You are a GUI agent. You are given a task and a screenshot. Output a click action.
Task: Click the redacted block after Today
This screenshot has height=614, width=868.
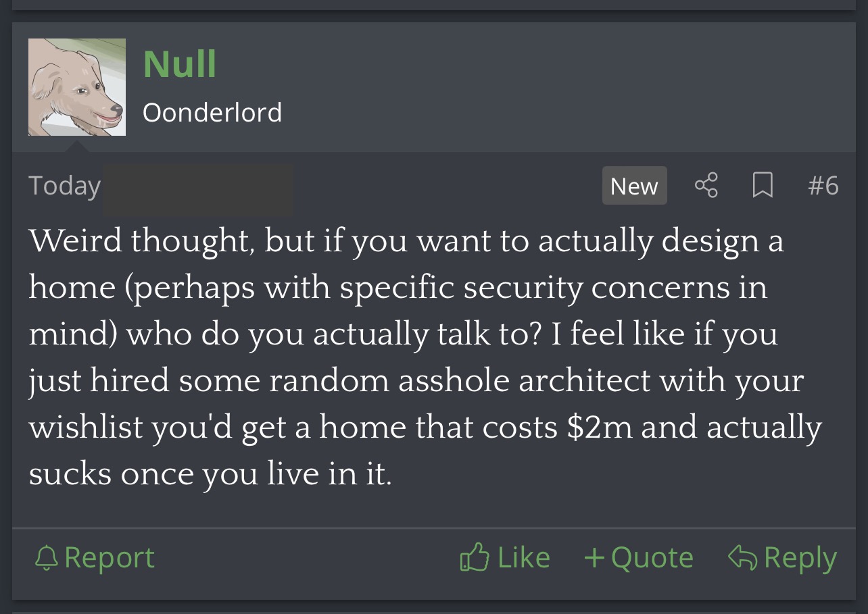tap(197, 190)
